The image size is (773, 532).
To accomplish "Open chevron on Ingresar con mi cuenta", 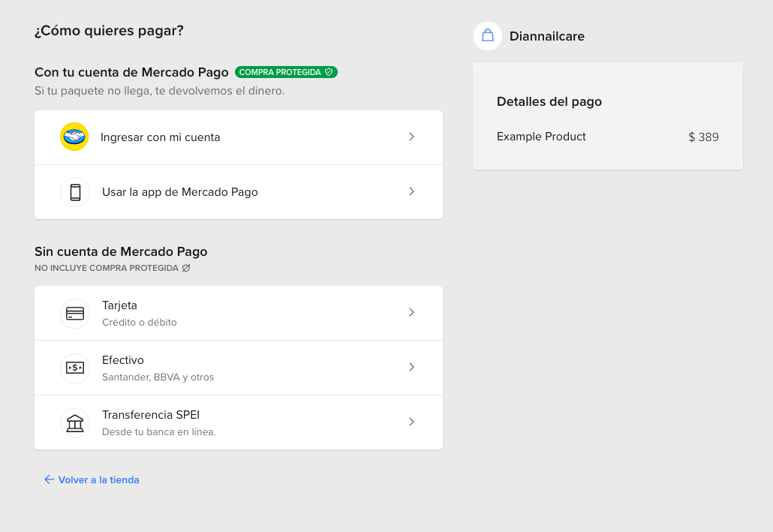I will tap(412, 137).
